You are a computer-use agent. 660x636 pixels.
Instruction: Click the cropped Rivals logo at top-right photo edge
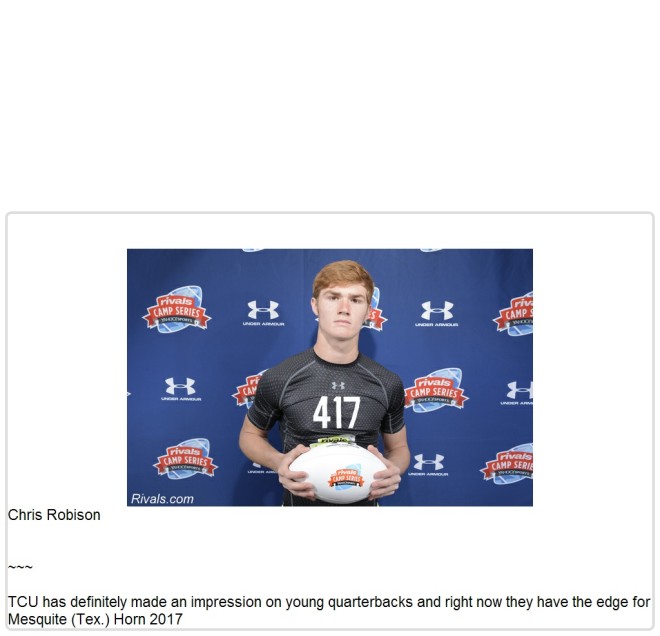point(513,314)
